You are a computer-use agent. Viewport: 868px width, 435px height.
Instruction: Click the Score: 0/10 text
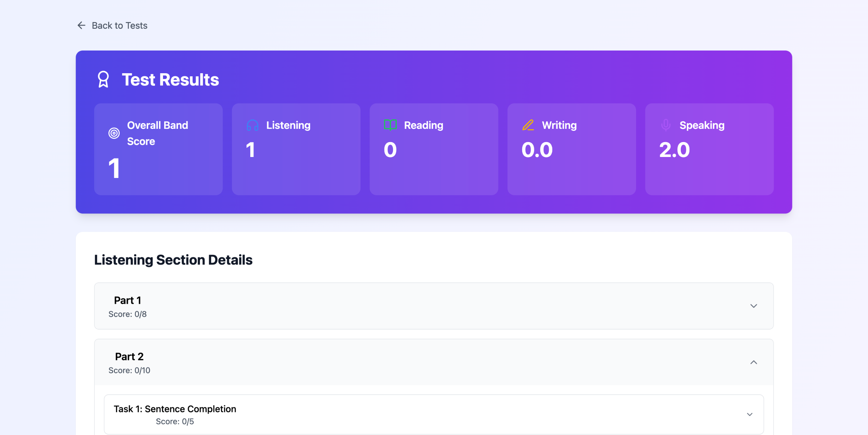pos(129,370)
